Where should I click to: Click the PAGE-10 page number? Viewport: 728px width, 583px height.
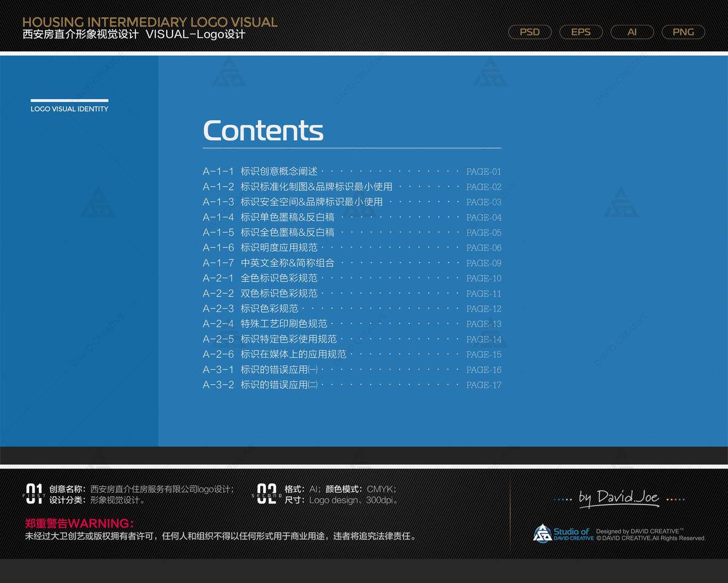click(x=484, y=278)
